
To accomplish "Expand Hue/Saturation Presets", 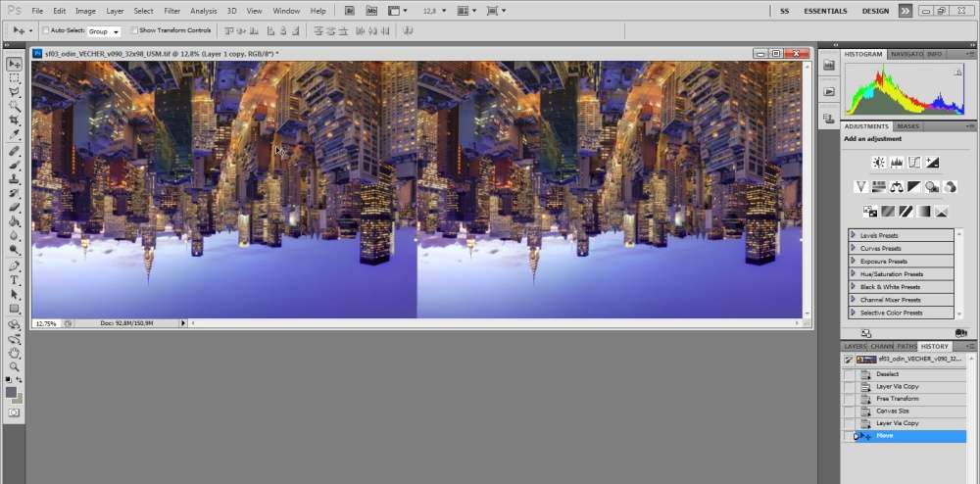I will coord(854,274).
